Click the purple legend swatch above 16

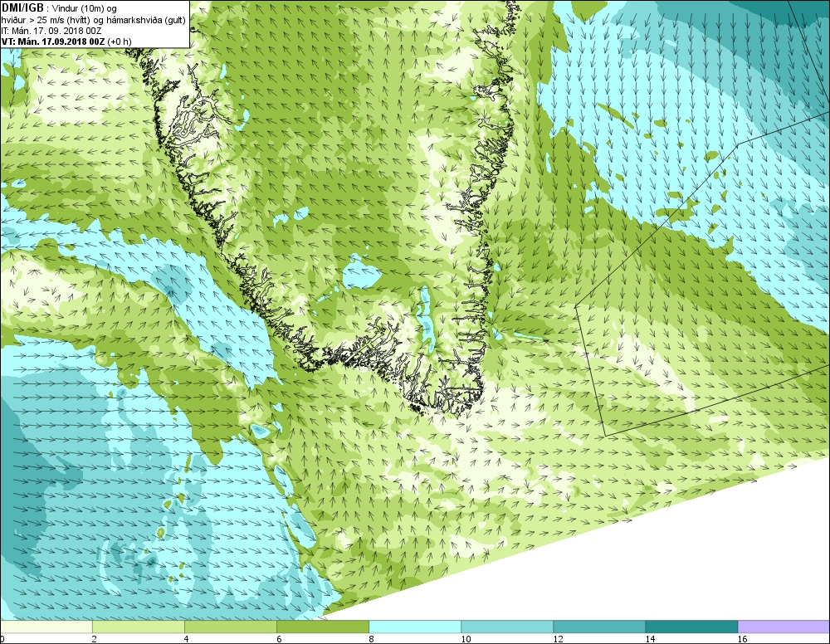784,627
